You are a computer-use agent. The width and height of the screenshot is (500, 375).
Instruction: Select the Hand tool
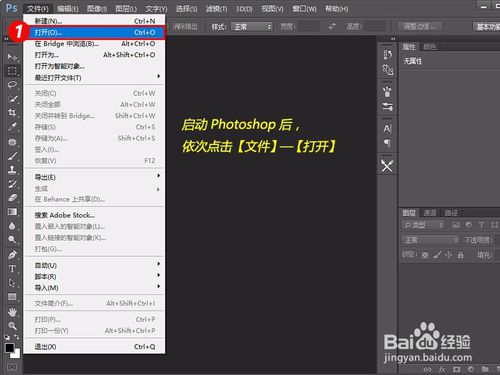click(12, 312)
